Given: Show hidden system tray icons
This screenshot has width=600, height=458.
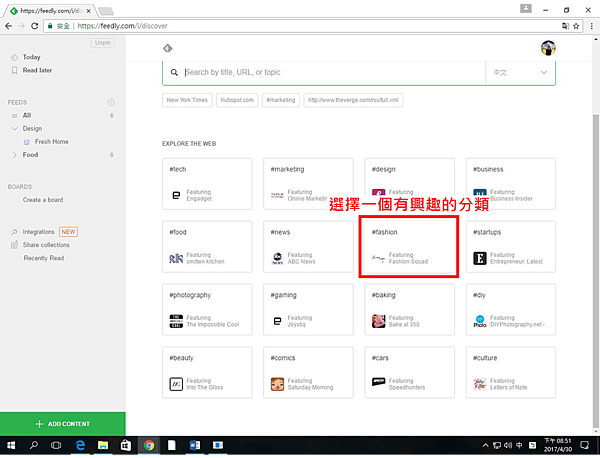Looking at the screenshot, I should coord(485,445).
